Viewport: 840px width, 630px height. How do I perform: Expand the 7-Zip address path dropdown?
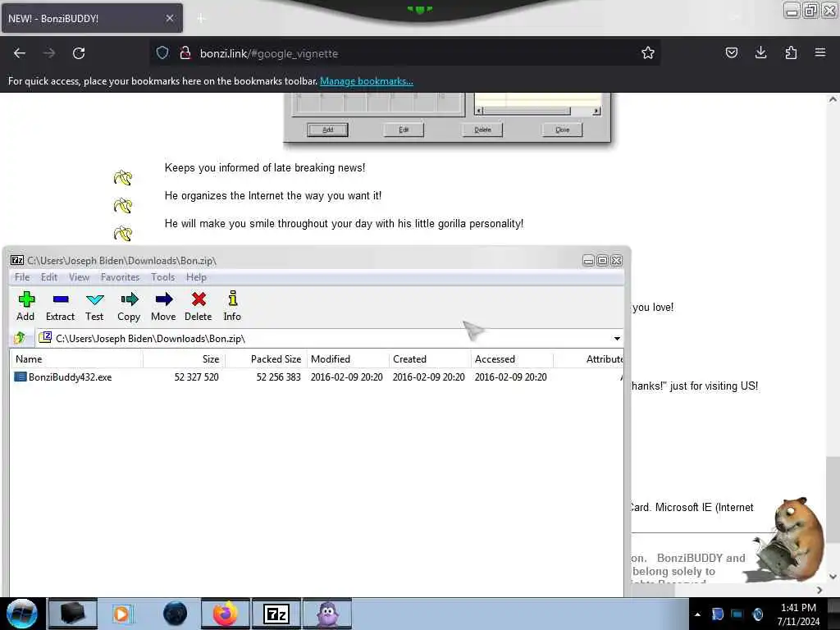tap(617, 339)
